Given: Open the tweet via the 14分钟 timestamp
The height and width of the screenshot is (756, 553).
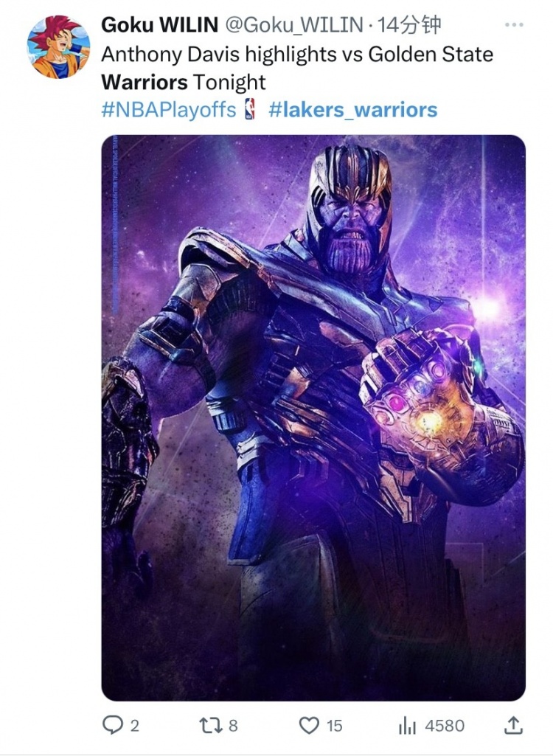Looking at the screenshot, I should [408, 25].
